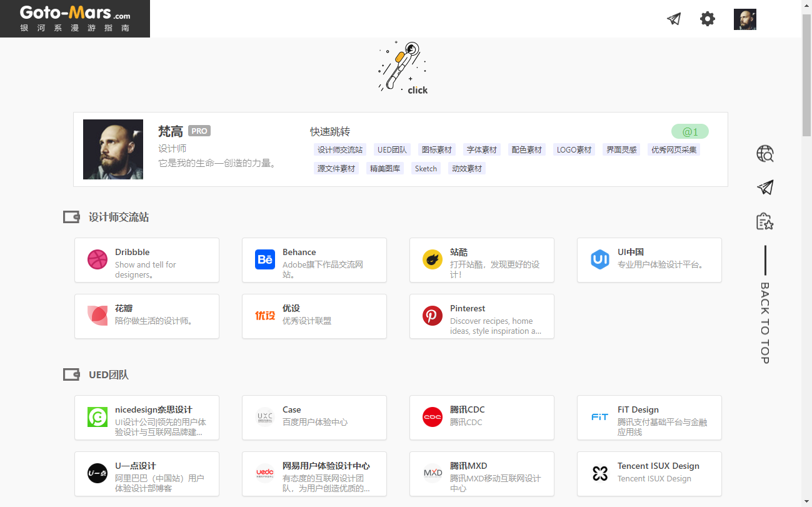
Task: Open the 站酷 yellow icon
Action: [x=433, y=259]
